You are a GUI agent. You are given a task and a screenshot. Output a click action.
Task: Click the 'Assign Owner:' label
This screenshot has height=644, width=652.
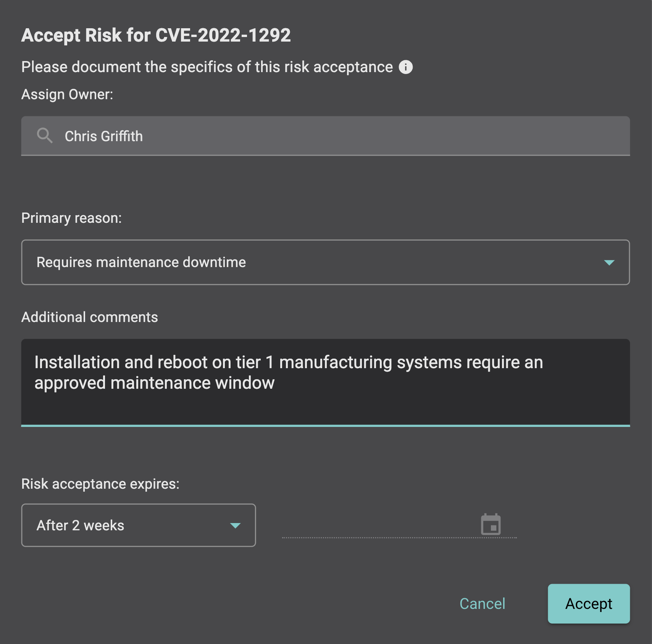(67, 95)
